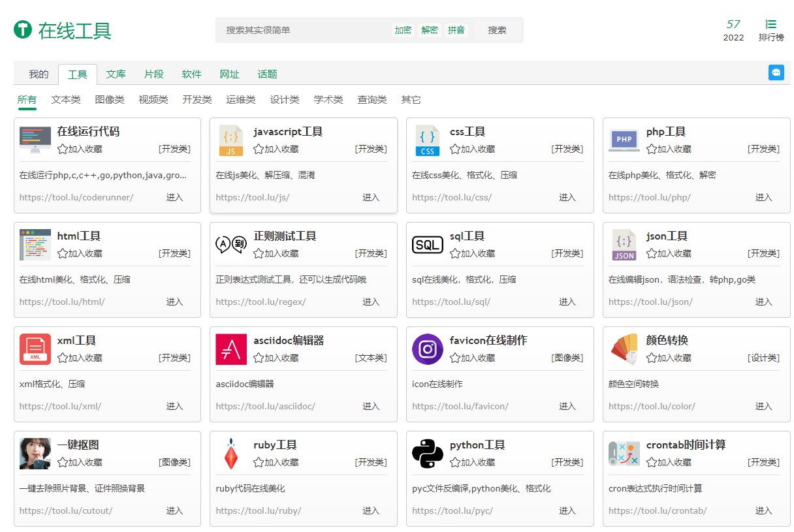Screen dimensions: 794x532
Task: Switch to the 我的 tab
Action: point(39,74)
